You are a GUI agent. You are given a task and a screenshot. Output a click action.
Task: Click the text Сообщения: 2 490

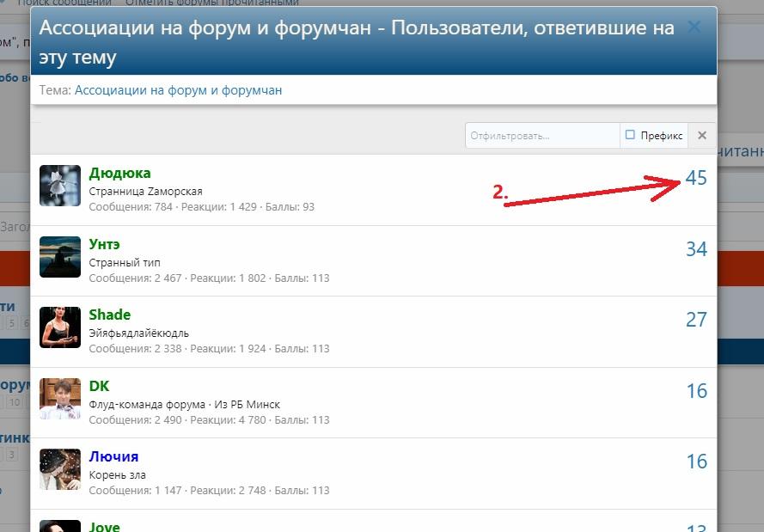(x=135, y=420)
